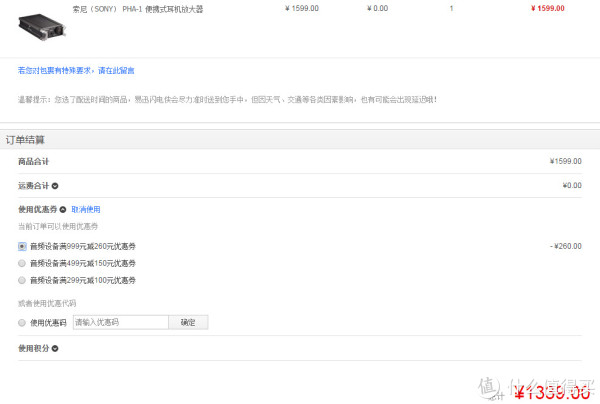Image resolution: width=600 pixels, height=404 pixels.
Task: Select the 满999元减260元 coupon radio button
Action: [22, 246]
